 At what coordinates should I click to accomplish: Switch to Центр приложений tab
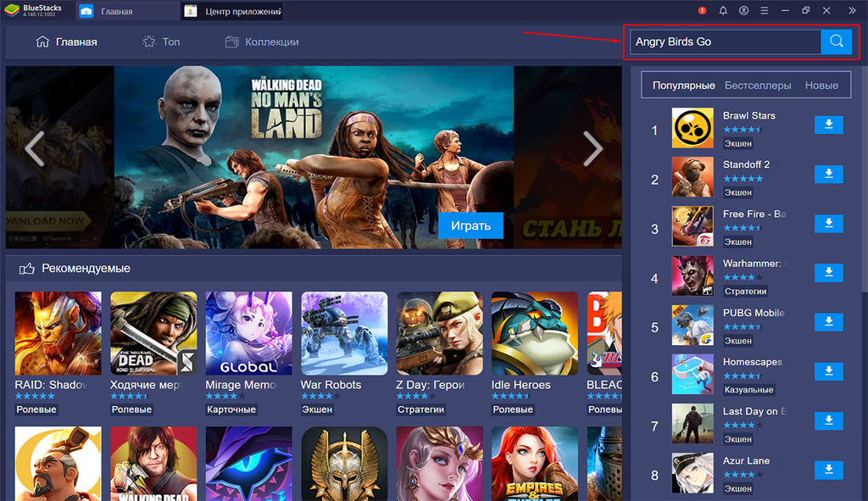coord(232,11)
